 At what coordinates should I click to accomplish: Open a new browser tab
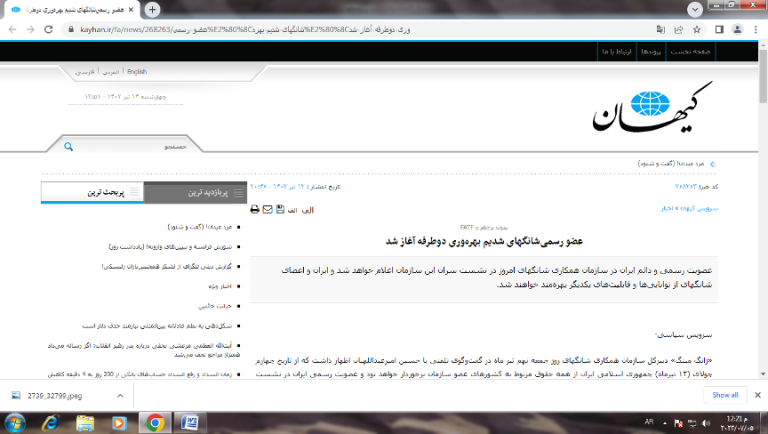(x=152, y=9)
